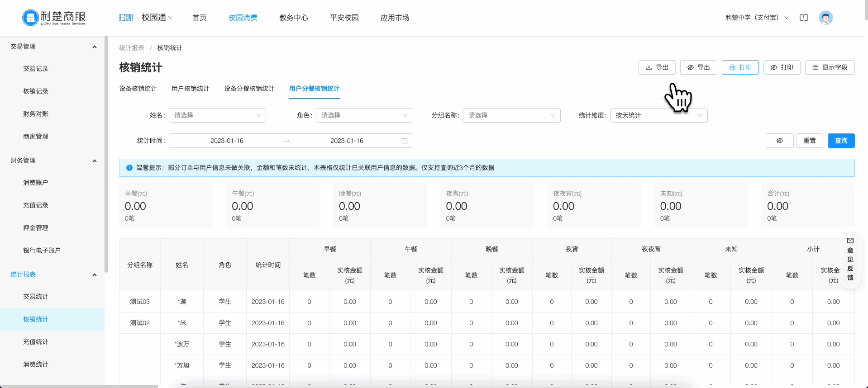Click the masked Export eye-slash button
The height and width of the screenshot is (388, 868).
coord(698,67)
